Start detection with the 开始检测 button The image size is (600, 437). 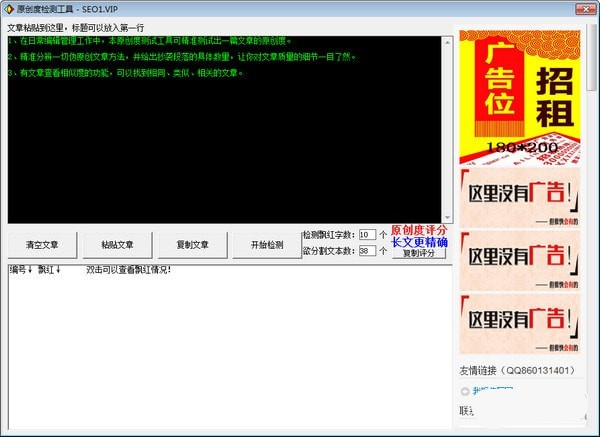[x=267, y=245]
